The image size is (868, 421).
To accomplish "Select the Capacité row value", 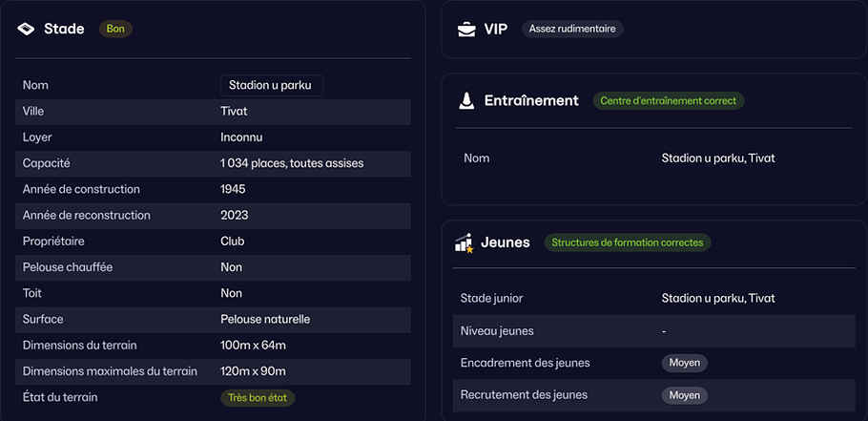I will coord(292,163).
